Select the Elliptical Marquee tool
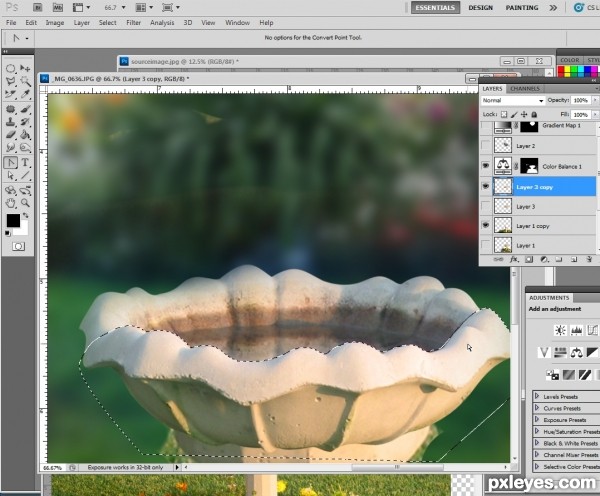Viewport: 600px width, 496px height. pyautogui.click(x=11, y=69)
